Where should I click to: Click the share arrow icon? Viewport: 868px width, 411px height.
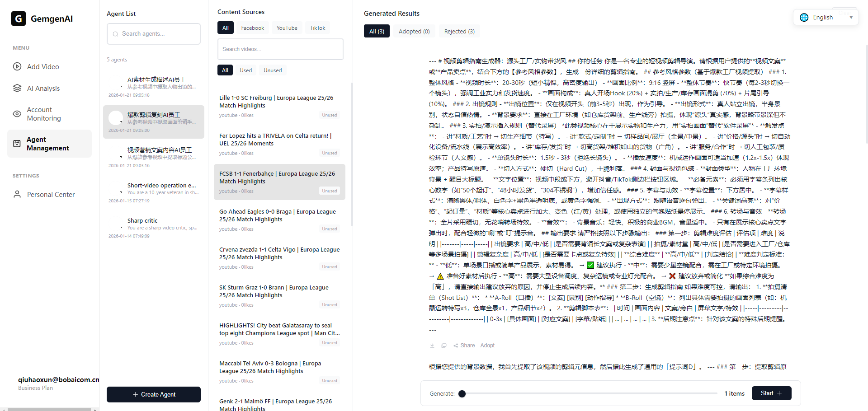456,346
